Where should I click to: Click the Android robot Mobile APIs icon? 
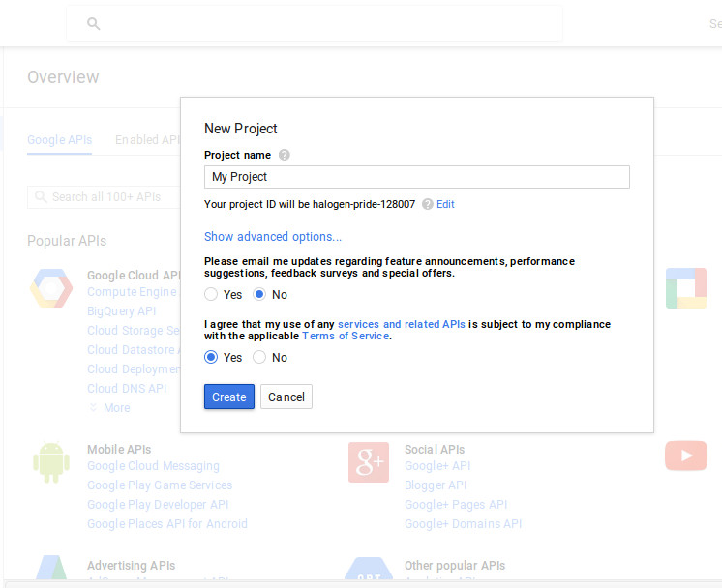point(51,462)
